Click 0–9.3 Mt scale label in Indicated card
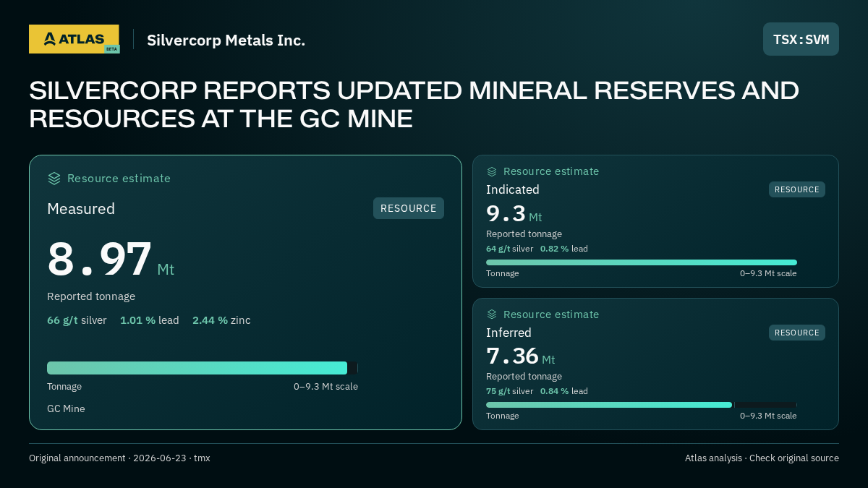The height and width of the screenshot is (488, 868). [x=768, y=273]
